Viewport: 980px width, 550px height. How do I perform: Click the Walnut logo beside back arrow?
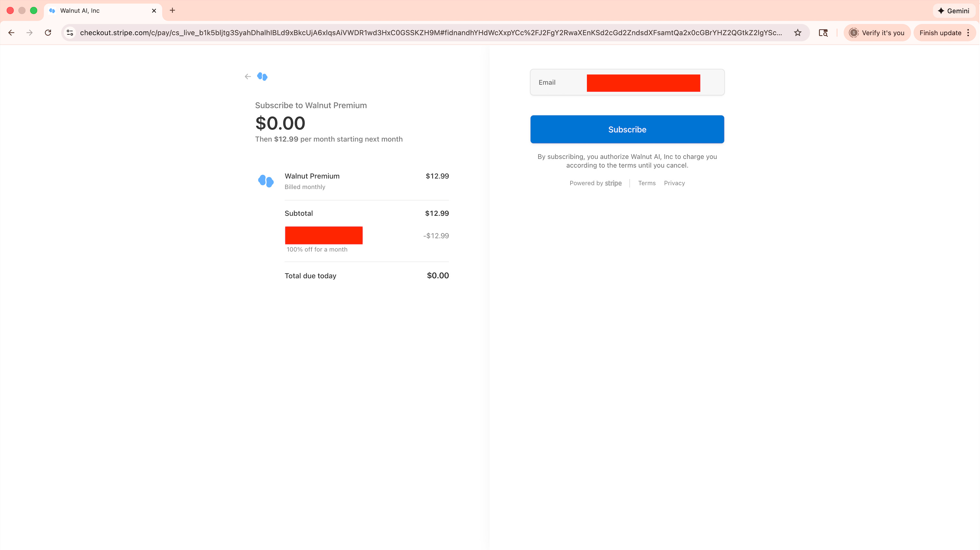click(x=262, y=76)
